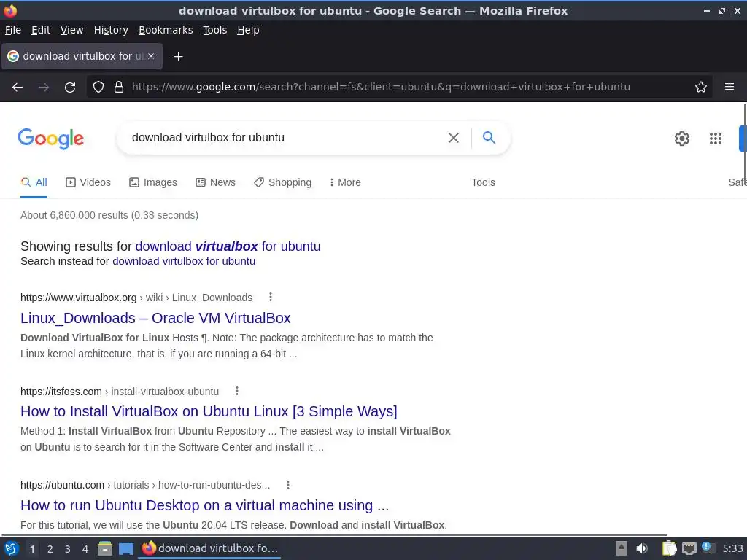Open the History menu
747x560 pixels.
point(111,30)
